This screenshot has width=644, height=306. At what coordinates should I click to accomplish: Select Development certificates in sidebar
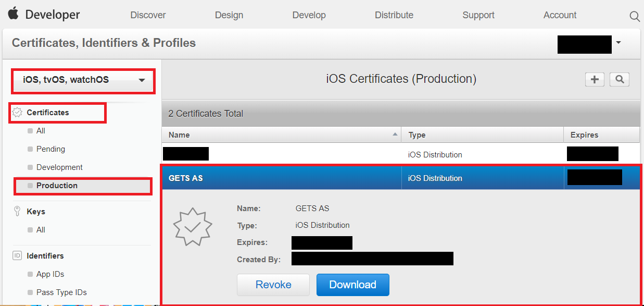pyautogui.click(x=59, y=167)
